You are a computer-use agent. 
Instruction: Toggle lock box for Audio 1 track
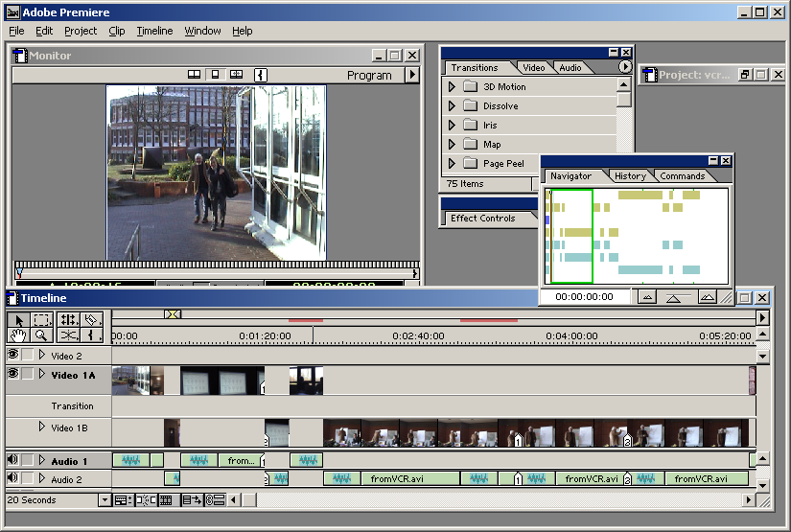(x=27, y=460)
